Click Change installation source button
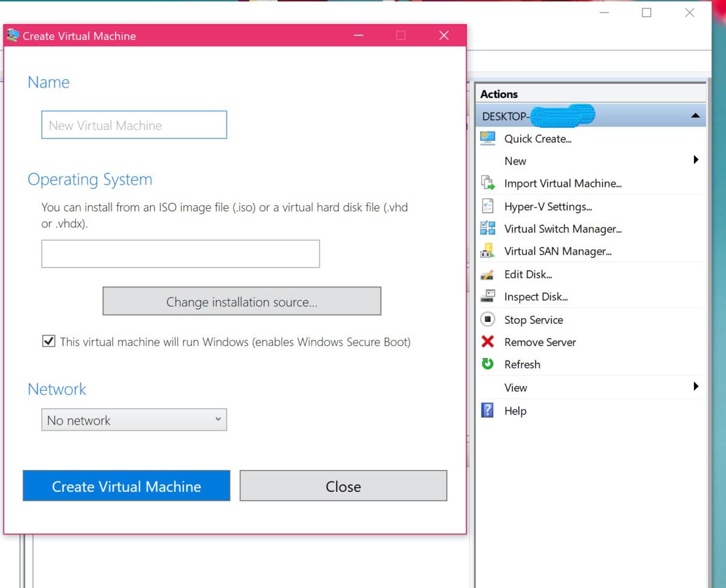This screenshot has height=588, width=726. (241, 301)
